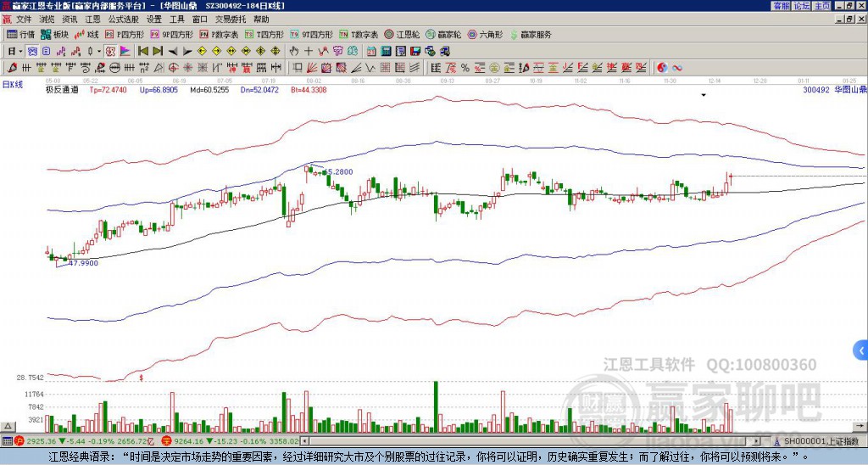Open the P四方形 tool

[x=125, y=34]
